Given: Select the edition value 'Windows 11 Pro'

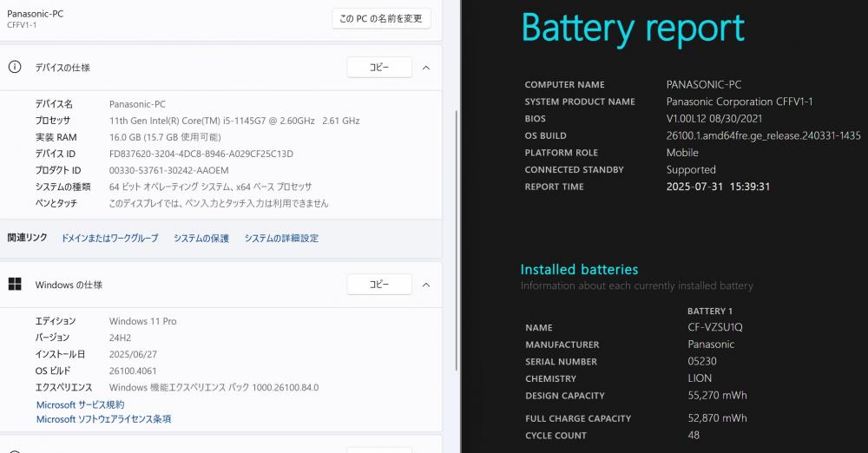Looking at the screenshot, I should pos(143,321).
